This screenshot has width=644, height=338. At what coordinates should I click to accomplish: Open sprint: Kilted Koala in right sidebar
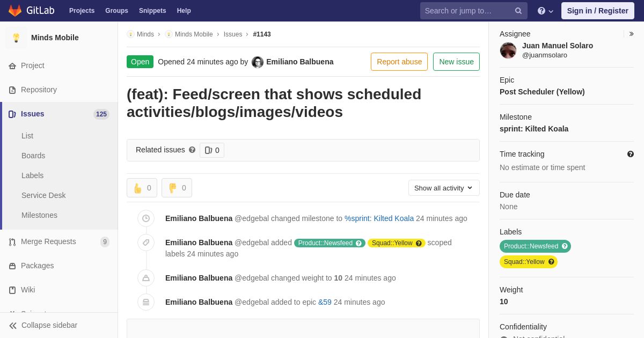point(534,129)
